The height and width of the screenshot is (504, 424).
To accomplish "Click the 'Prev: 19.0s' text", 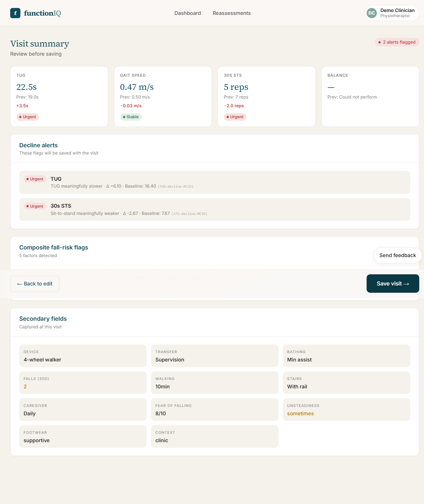I will pos(27,97).
